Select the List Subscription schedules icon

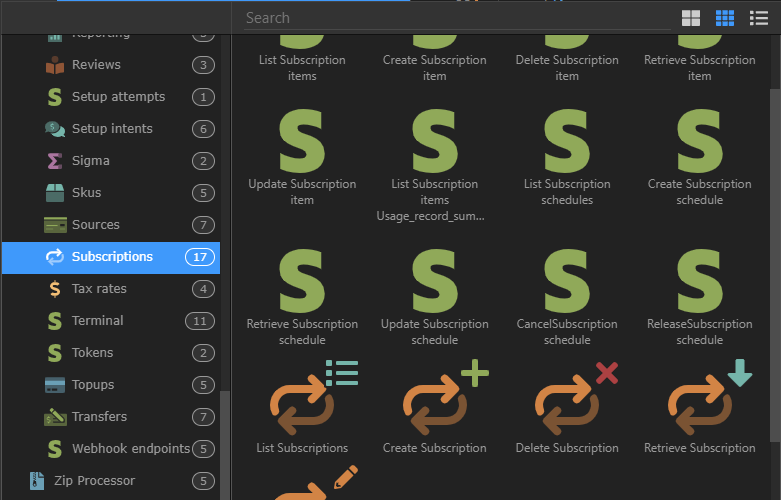pos(567,141)
